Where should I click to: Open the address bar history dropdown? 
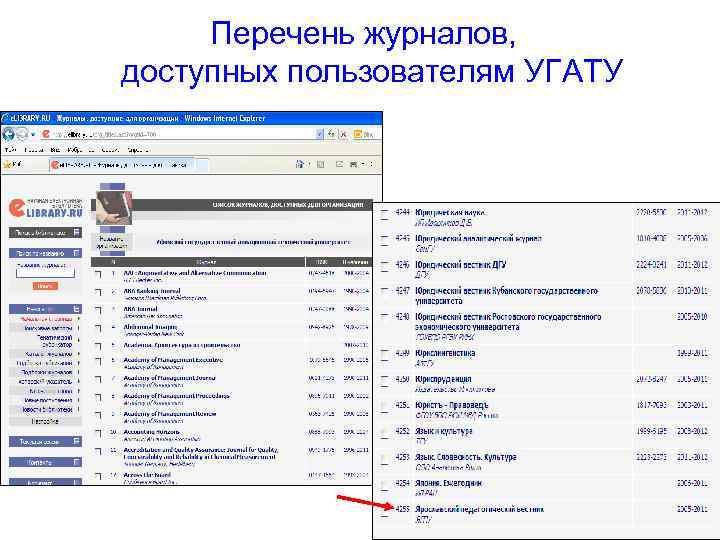pyautogui.click(x=320, y=134)
